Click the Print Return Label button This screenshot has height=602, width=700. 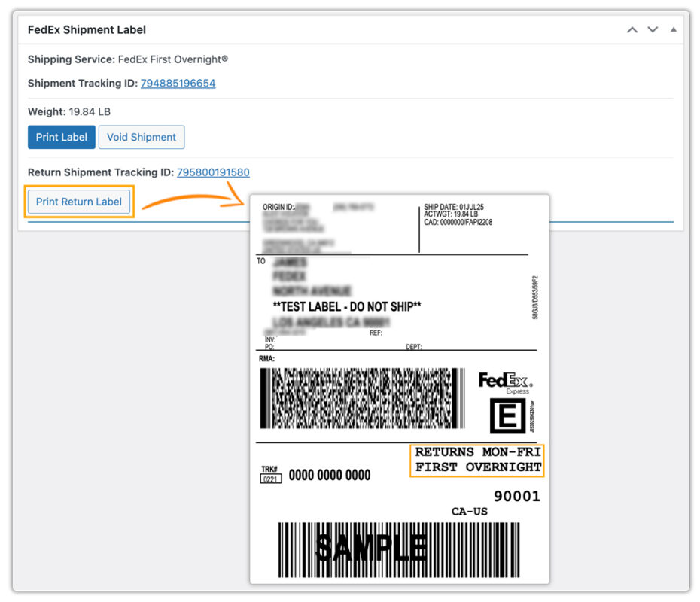[78, 202]
